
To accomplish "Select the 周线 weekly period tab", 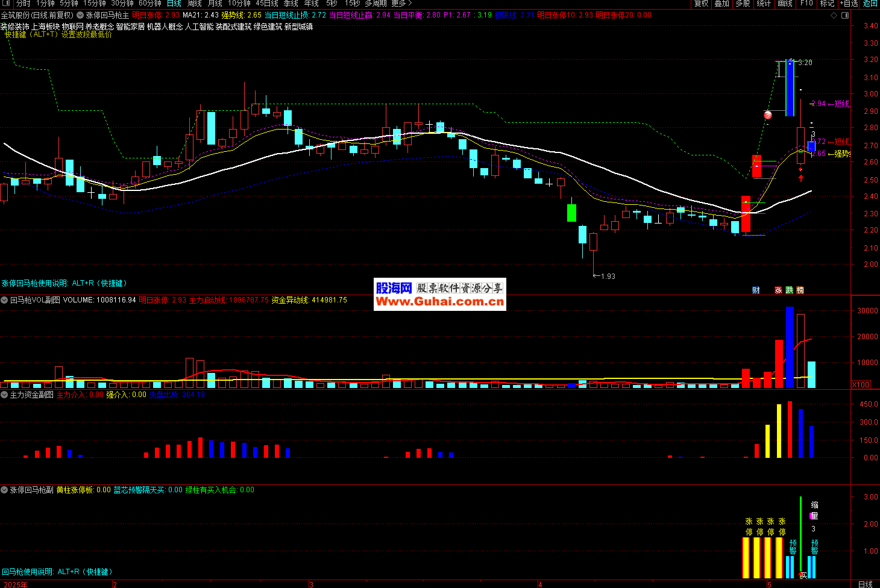I will click(195, 4).
